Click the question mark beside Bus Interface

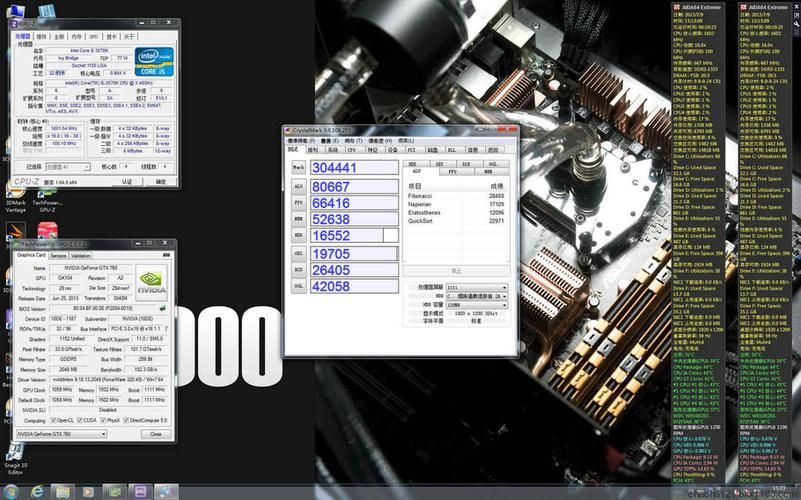click(166, 329)
